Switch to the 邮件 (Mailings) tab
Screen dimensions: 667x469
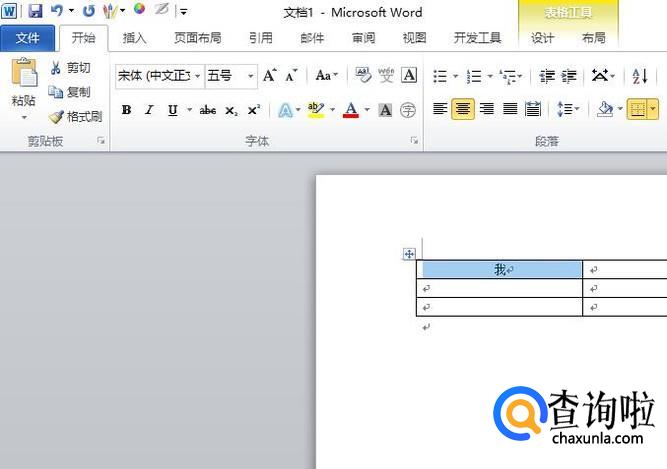point(312,38)
